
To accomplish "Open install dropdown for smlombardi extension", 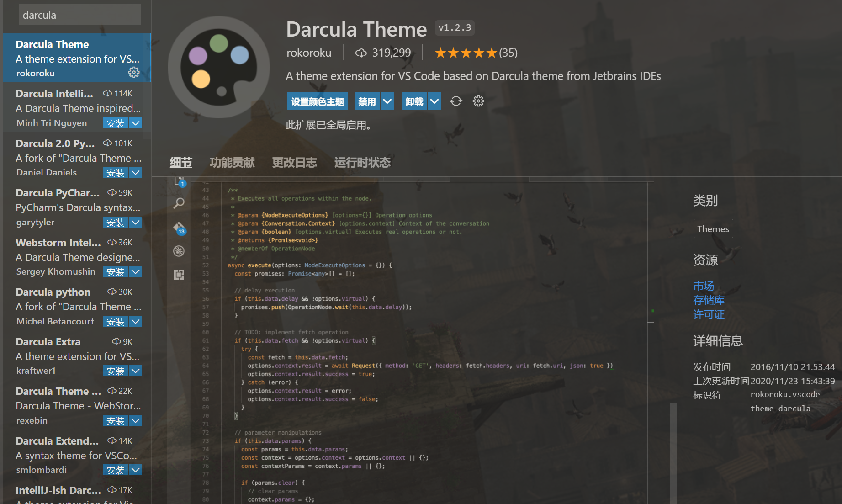I will [x=136, y=470].
